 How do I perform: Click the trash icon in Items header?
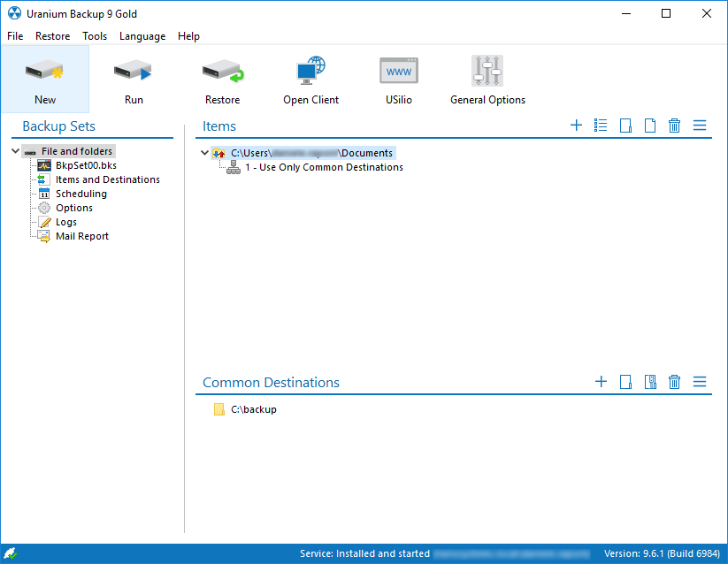pyautogui.click(x=674, y=126)
